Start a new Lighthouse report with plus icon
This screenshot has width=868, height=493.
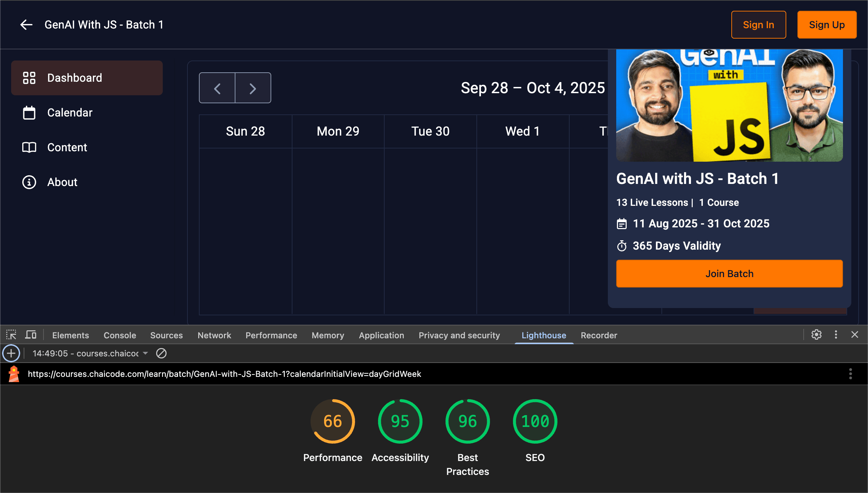pos(11,353)
